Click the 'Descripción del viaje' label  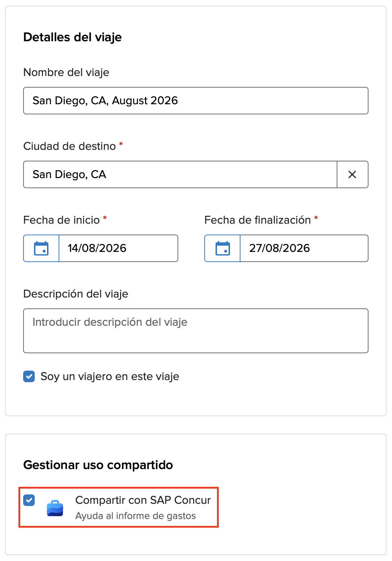click(x=76, y=294)
